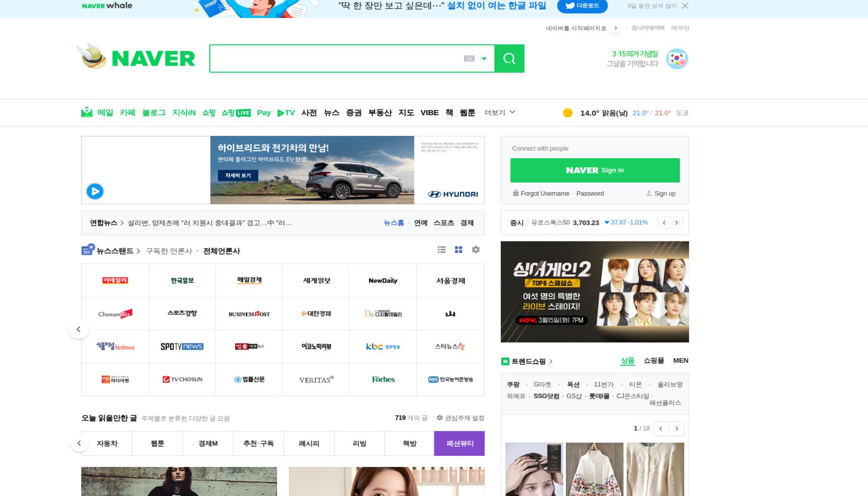Open 지식iN in the service menu
The height and width of the screenshot is (496, 868).
(x=184, y=113)
